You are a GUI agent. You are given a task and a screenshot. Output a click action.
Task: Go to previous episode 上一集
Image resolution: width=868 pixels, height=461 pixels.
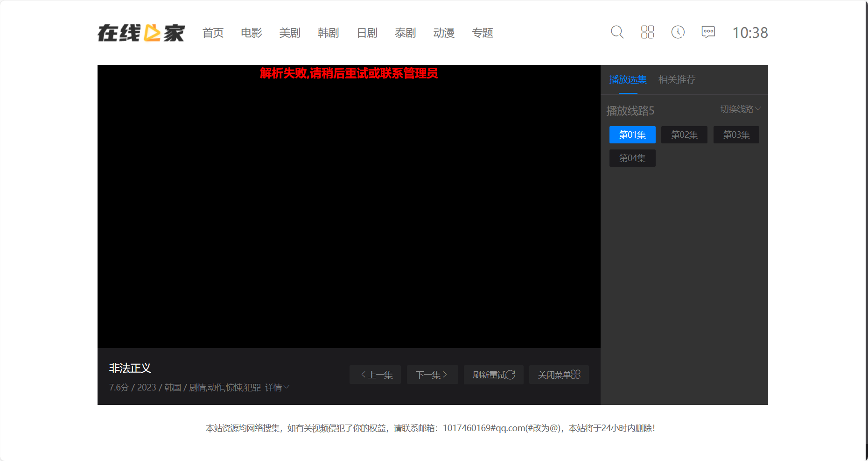(375, 375)
